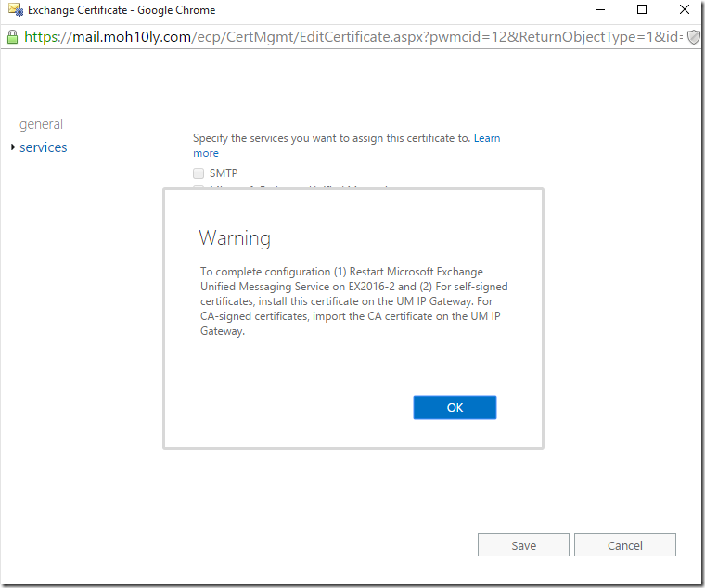
Task: Switch to the general tab
Action: point(41,124)
